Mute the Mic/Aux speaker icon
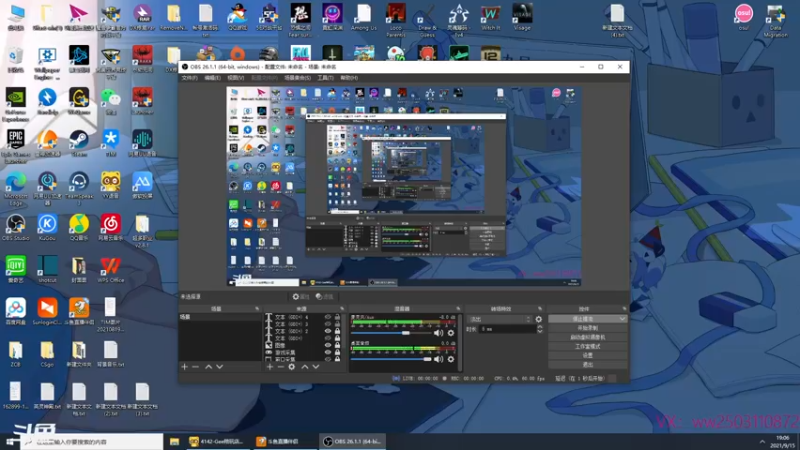 [x=438, y=333]
